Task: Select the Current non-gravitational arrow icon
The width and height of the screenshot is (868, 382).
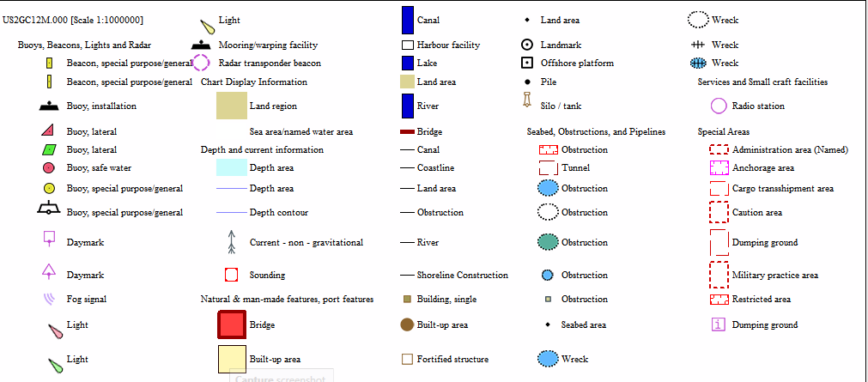Action: tap(231, 242)
